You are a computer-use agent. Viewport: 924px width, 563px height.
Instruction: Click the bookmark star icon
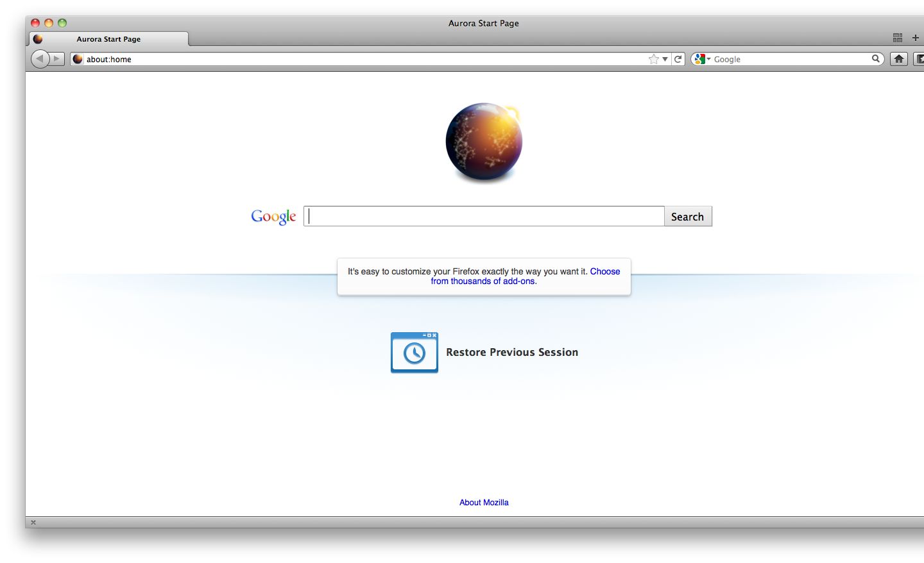pos(653,59)
